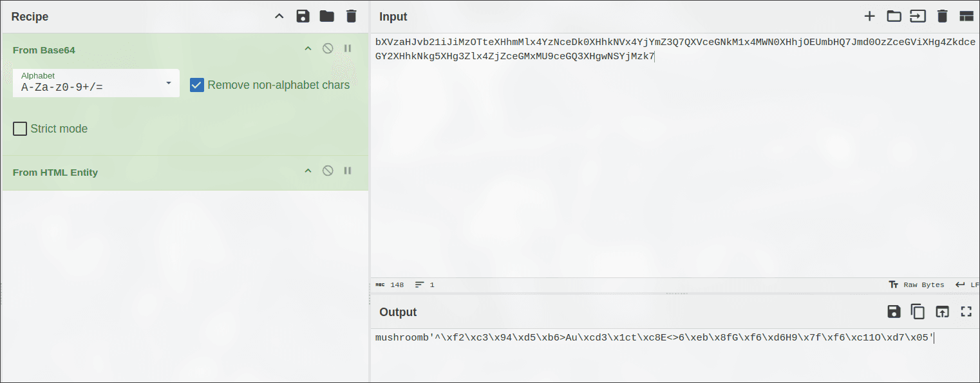Viewport: 980px width, 383px height.
Task: Open the Base64 Alphabet dropdown
Action: [x=96, y=83]
